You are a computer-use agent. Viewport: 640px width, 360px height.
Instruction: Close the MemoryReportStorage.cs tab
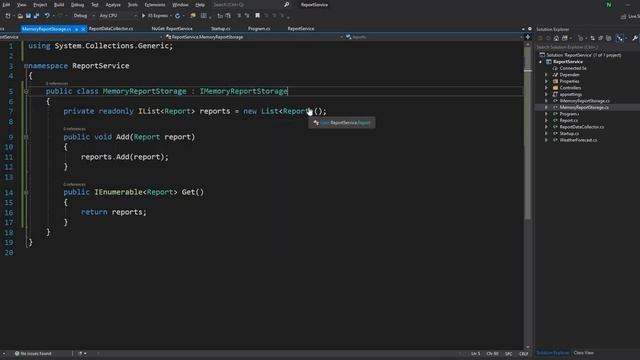(x=83, y=29)
